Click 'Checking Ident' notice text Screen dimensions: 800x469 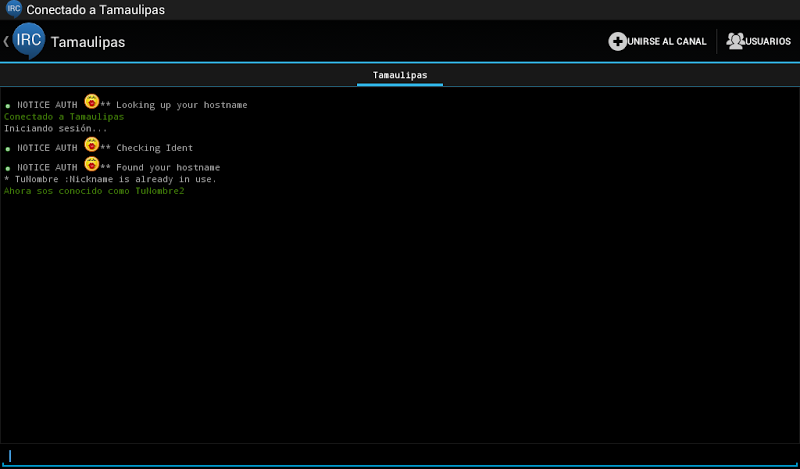click(155, 148)
